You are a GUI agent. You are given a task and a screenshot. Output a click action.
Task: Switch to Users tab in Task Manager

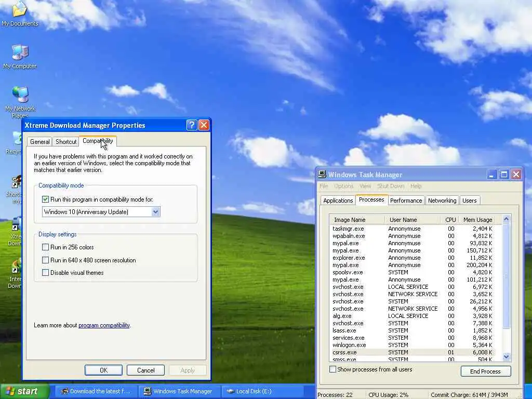470,201
